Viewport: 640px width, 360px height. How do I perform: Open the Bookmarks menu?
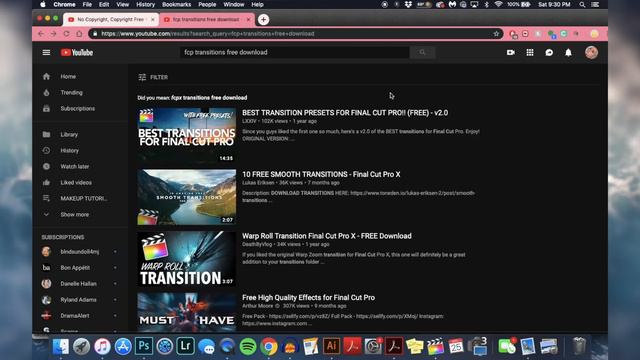176,4
